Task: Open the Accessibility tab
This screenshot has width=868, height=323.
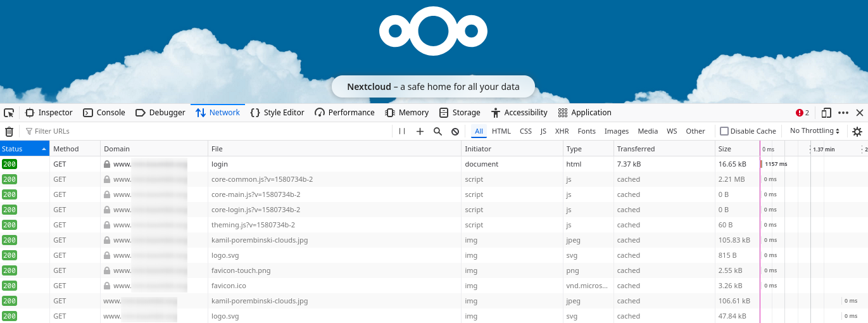Action: tap(519, 113)
